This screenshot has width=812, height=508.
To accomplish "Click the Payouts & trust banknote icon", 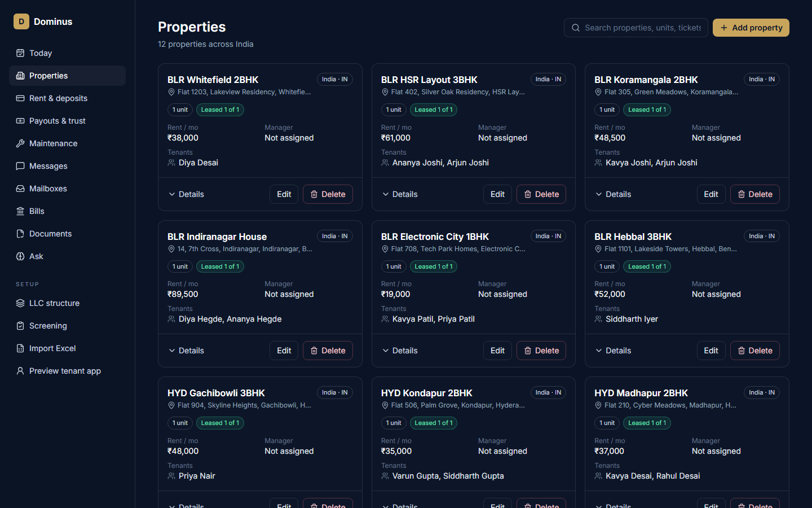I will (20, 121).
